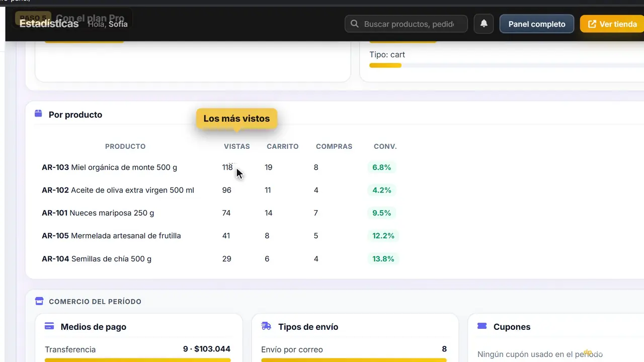Viewport: 644px width, 362px height.
Task: Click the Medios de pago heading
Action: [x=94, y=327]
